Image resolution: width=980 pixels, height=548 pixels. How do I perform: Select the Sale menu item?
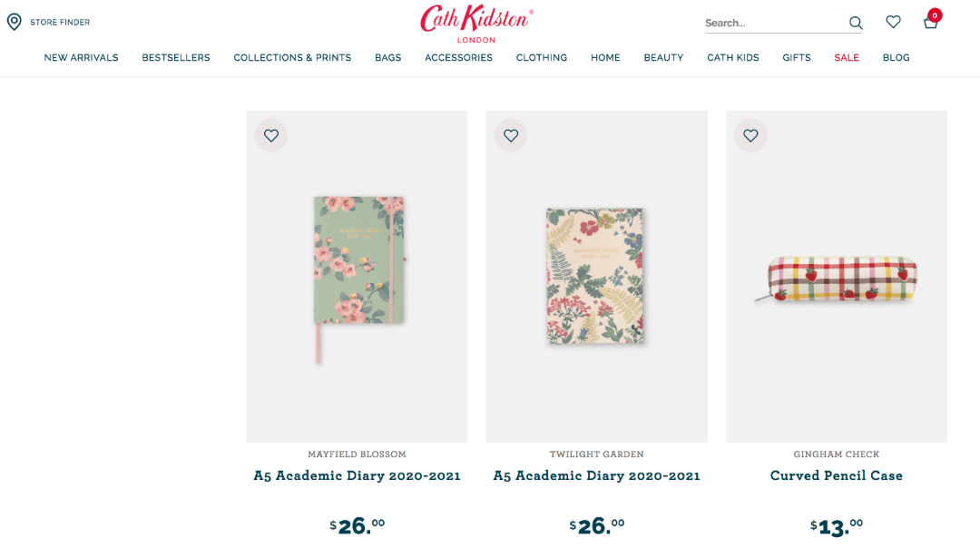pyautogui.click(x=847, y=57)
